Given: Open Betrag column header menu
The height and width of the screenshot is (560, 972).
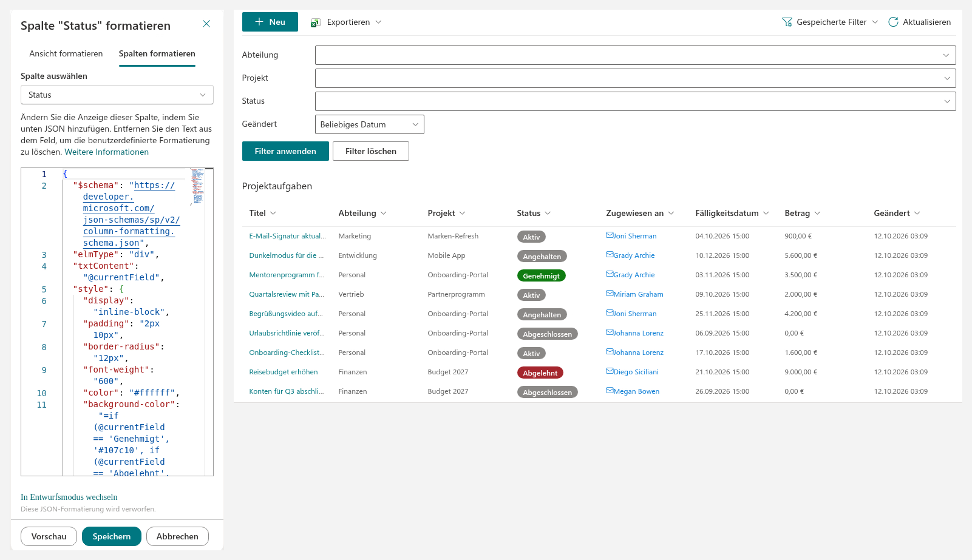Looking at the screenshot, I should point(803,213).
